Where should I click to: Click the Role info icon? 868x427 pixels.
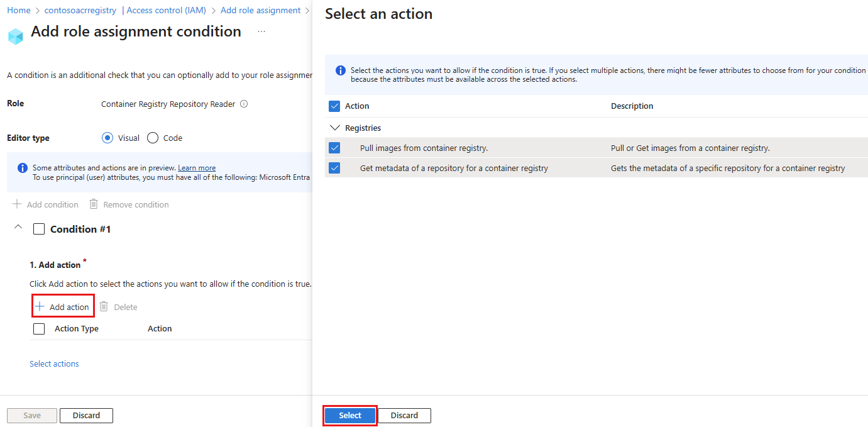pyautogui.click(x=244, y=104)
